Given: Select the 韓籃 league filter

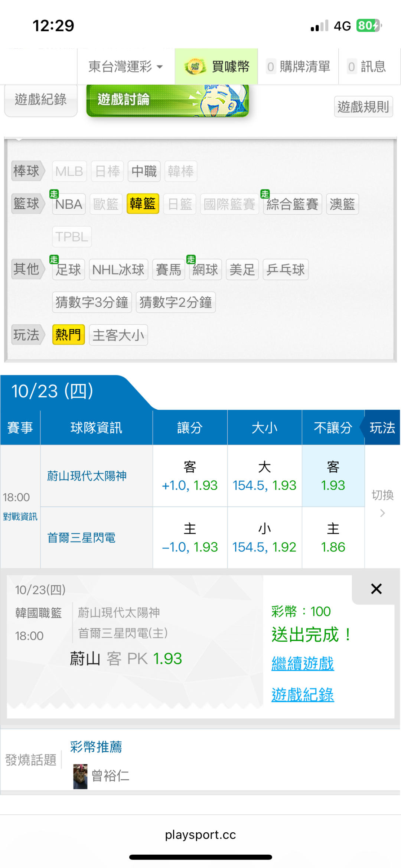Looking at the screenshot, I should (x=143, y=204).
